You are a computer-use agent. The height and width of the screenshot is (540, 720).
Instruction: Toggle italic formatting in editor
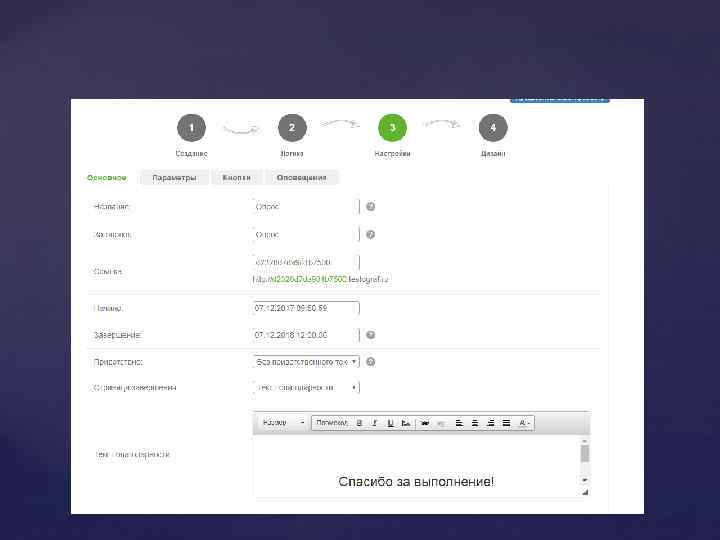coord(375,423)
